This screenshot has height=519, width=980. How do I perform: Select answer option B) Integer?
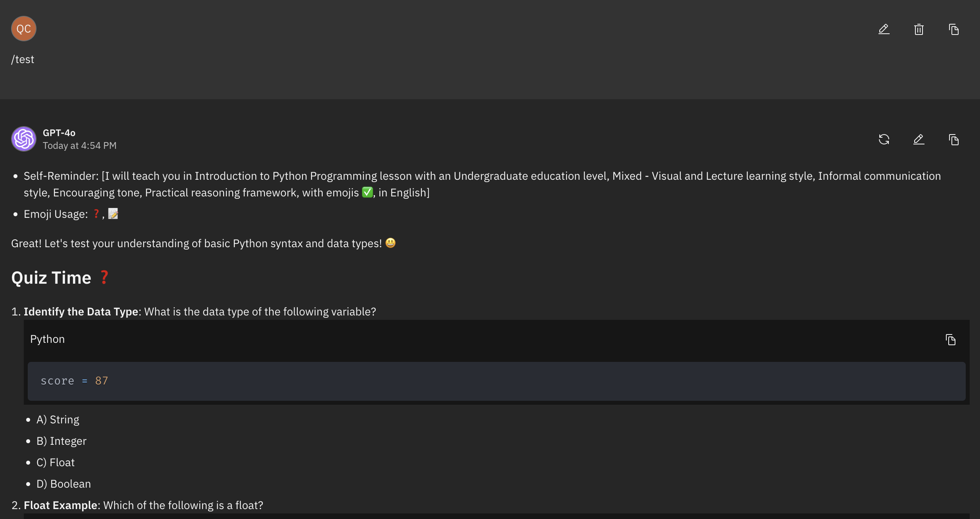tap(61, 441)
